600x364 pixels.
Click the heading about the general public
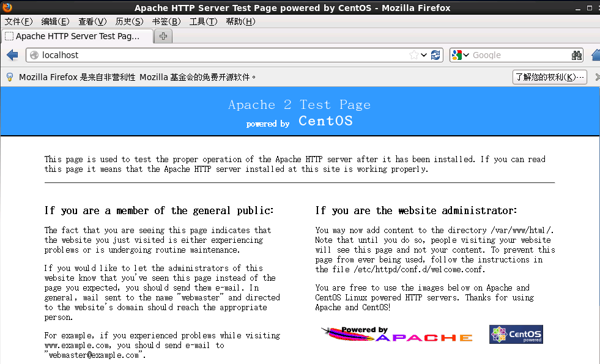[x=159, y=210]
